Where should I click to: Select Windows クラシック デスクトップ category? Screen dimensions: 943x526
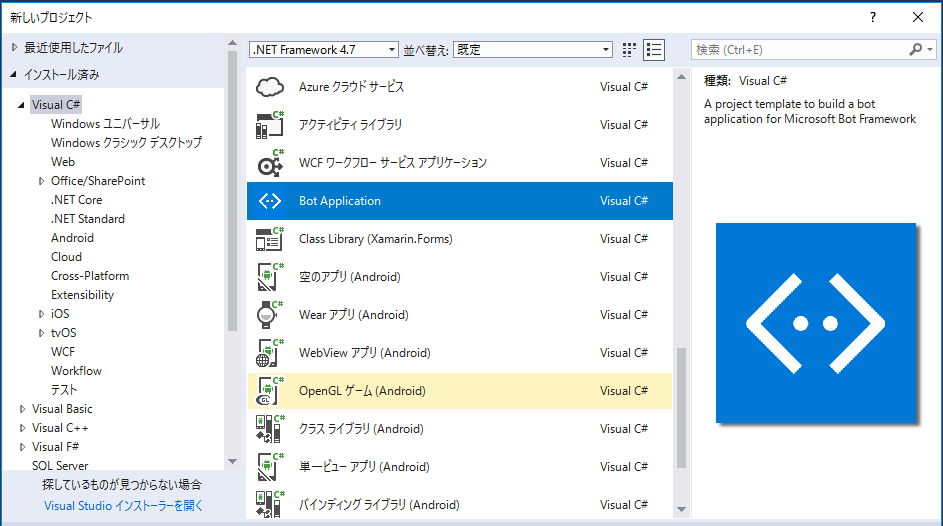pos(126,142)
